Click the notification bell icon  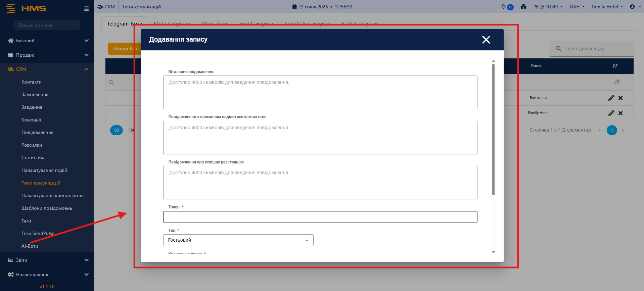pyautogui.click(x=504, y=7)
